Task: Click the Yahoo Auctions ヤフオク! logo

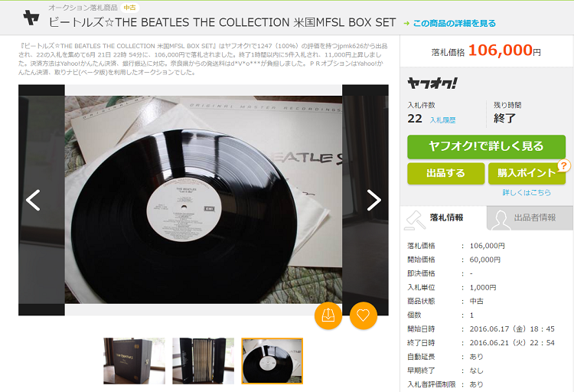Action: tap(432, 83)
